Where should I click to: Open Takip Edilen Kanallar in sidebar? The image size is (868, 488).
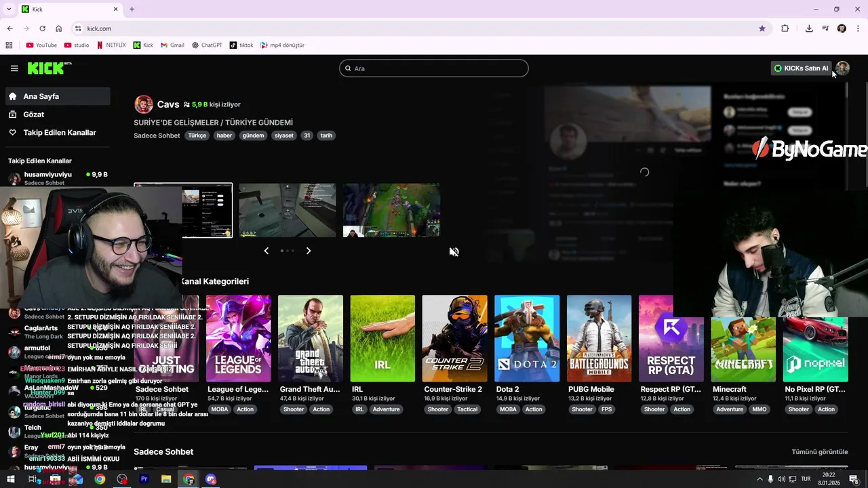58,133
